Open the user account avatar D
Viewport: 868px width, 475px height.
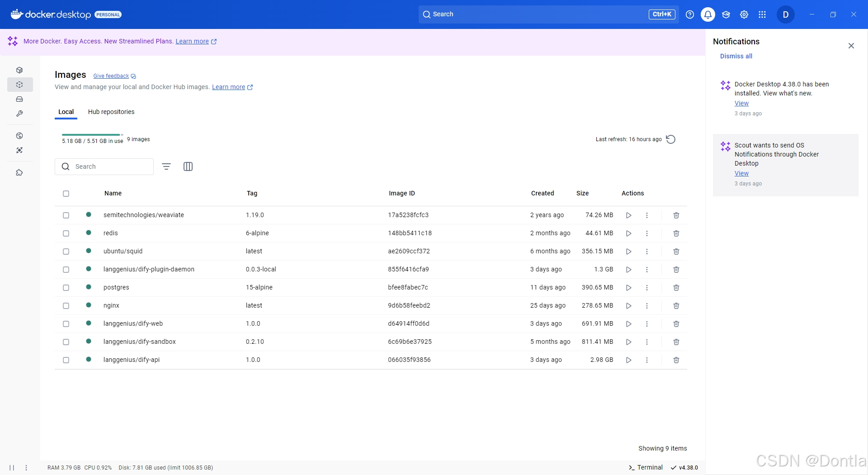pyautogui.click(x=786, y=14)
